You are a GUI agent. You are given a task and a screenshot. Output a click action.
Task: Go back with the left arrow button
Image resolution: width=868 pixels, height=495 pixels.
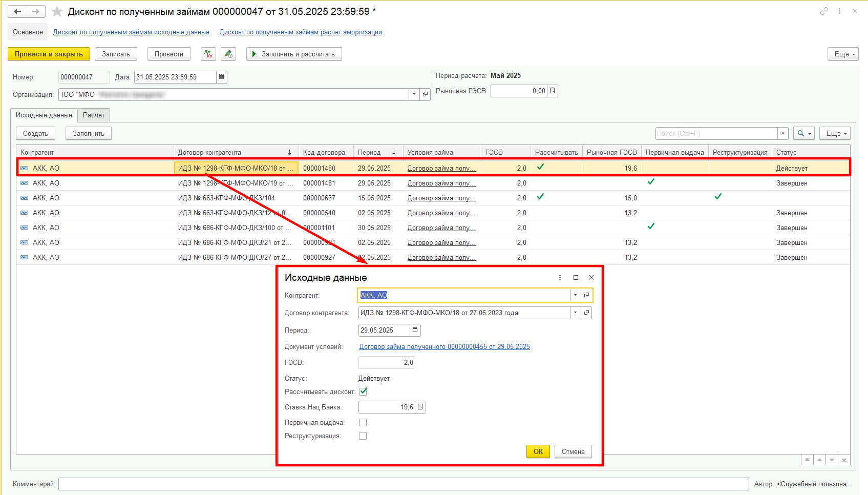17,11
